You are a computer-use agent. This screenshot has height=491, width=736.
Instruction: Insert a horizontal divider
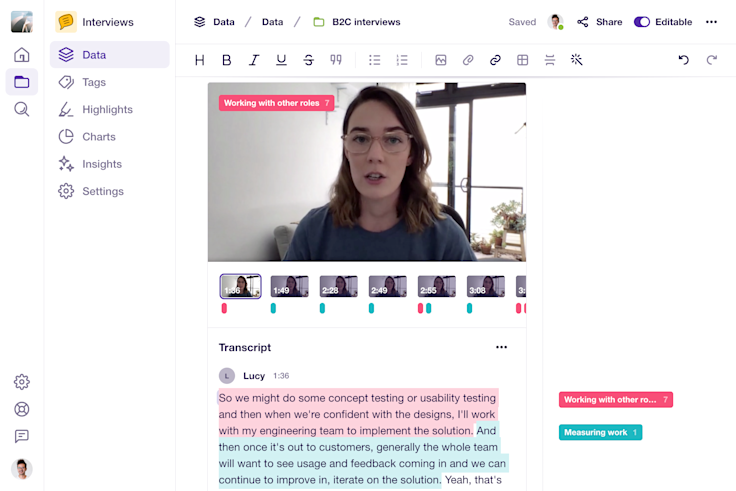point(550,60)
